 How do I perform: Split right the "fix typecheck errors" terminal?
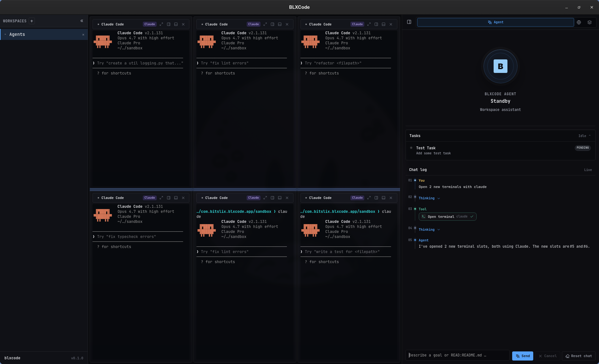pos(169,198)
